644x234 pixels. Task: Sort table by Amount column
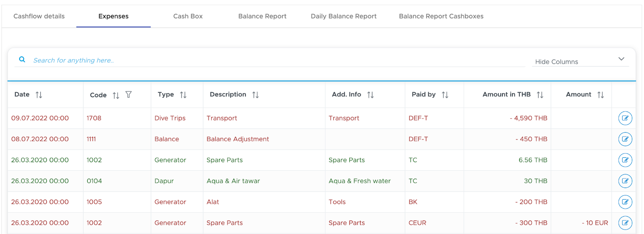click(601, 95)
